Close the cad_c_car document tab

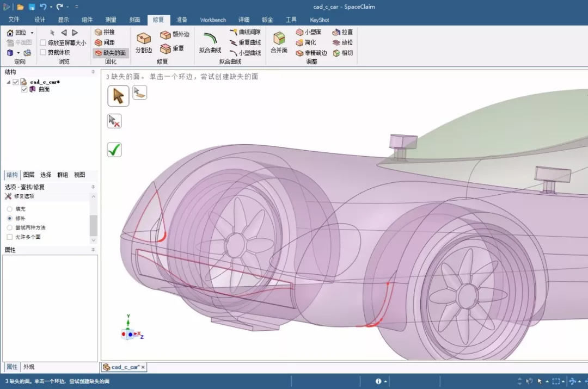tap(143, 367)
